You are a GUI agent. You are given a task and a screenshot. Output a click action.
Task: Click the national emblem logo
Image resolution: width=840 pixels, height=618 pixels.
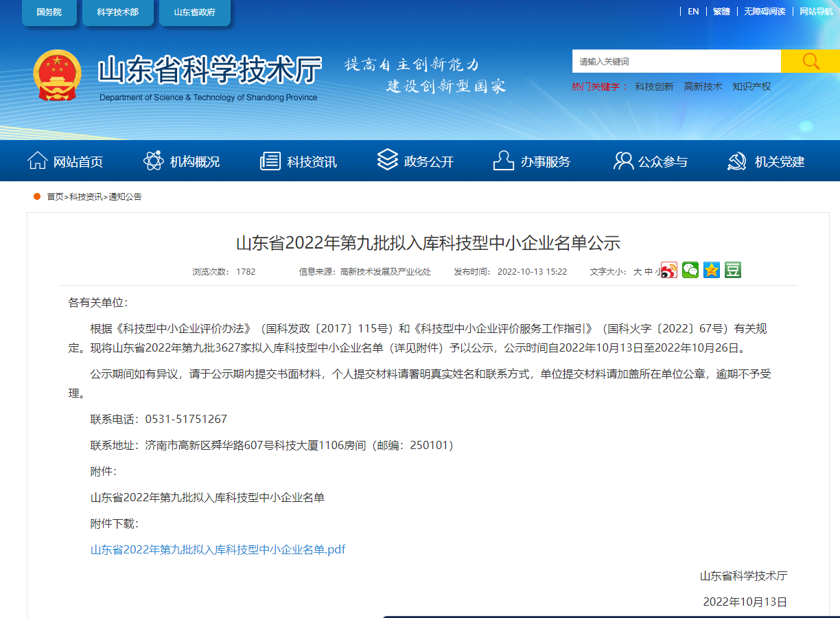pyautogui.click(x=58, y=76)
